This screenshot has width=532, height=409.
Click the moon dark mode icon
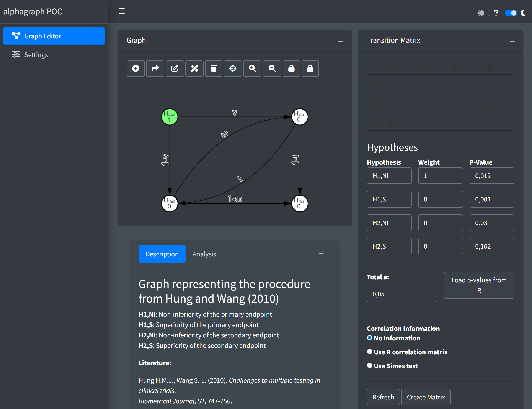(x=524, y=13)
